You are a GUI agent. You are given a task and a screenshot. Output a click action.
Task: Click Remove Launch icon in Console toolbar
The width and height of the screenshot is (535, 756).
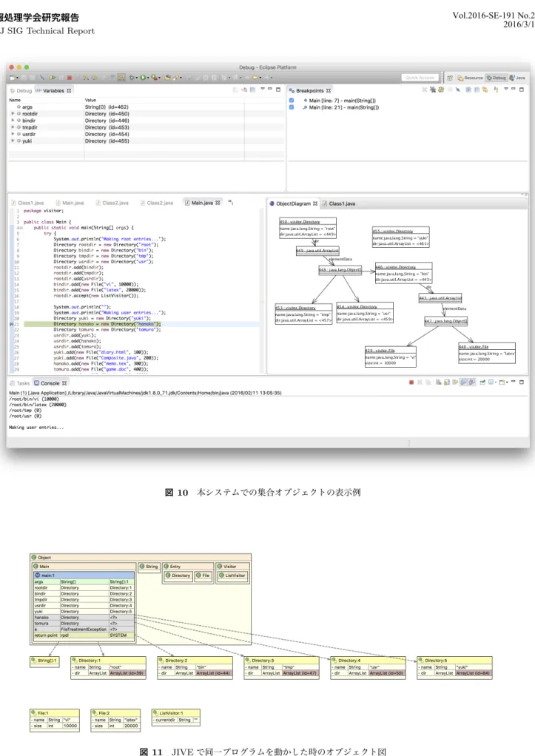tap(420, 382)
